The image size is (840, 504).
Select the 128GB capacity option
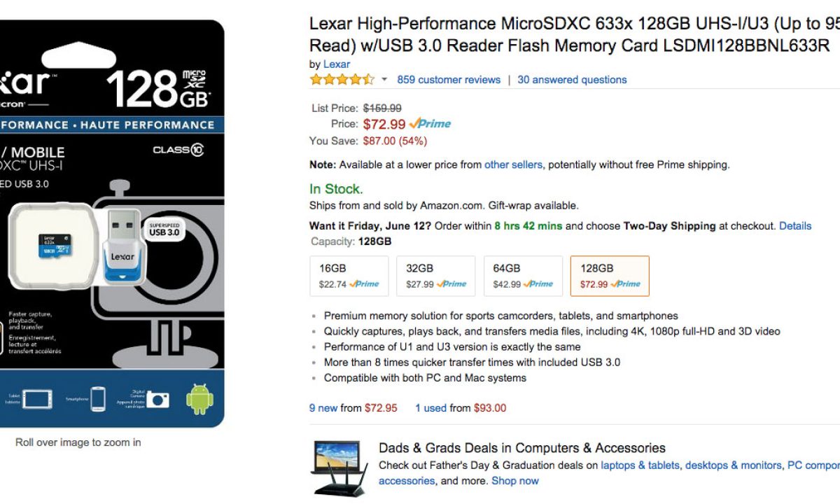(610, 276)
